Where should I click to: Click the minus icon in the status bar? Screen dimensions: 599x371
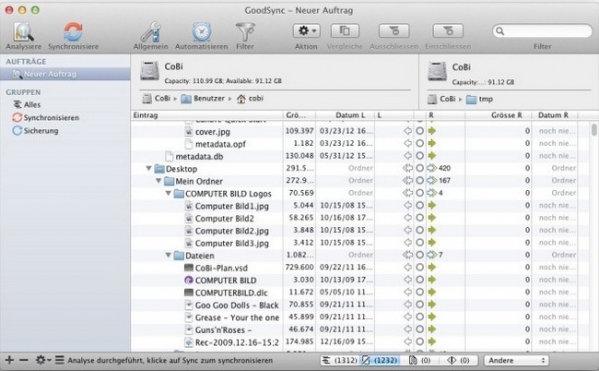[x=24, y=360]
